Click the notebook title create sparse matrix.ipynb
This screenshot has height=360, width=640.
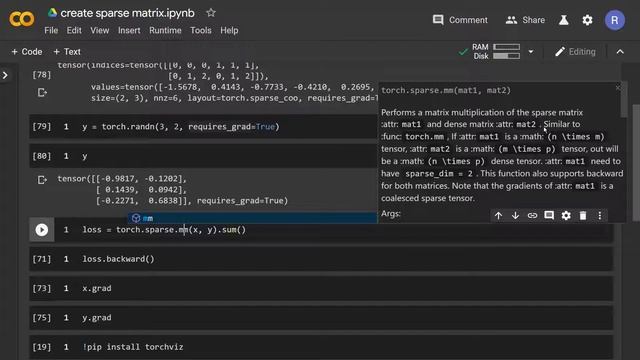[x=127, y=13]
